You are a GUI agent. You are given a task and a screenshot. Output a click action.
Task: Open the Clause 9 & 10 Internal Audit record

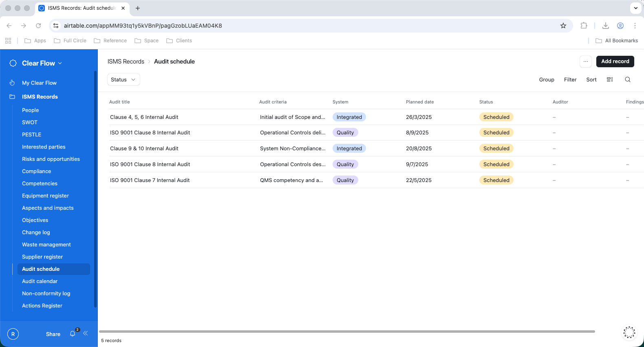144,149
